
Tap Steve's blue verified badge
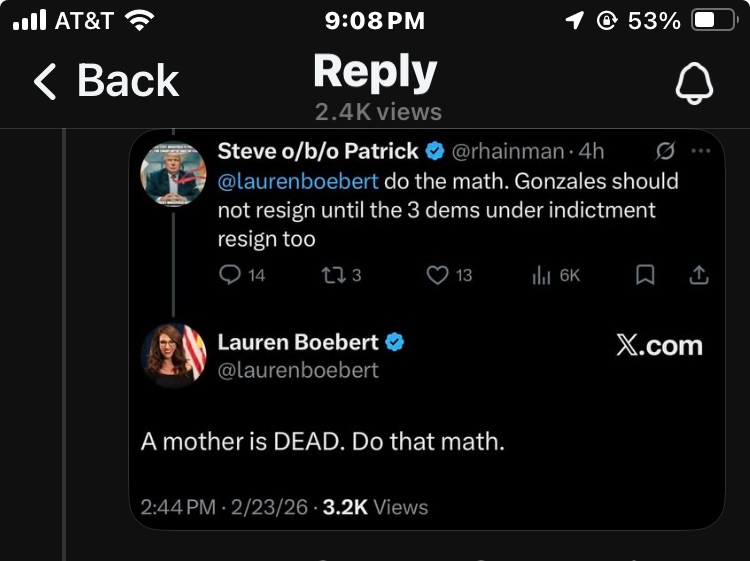[435, 152]
